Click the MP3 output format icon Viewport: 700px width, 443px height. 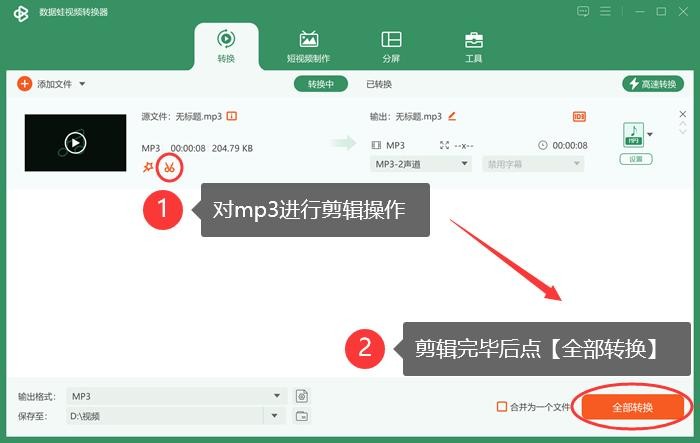(x=633, y=135)
